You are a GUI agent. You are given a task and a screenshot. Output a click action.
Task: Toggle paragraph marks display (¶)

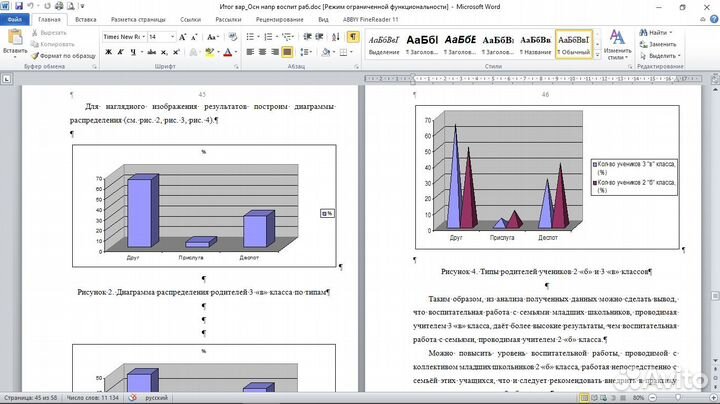pos(352,36)
